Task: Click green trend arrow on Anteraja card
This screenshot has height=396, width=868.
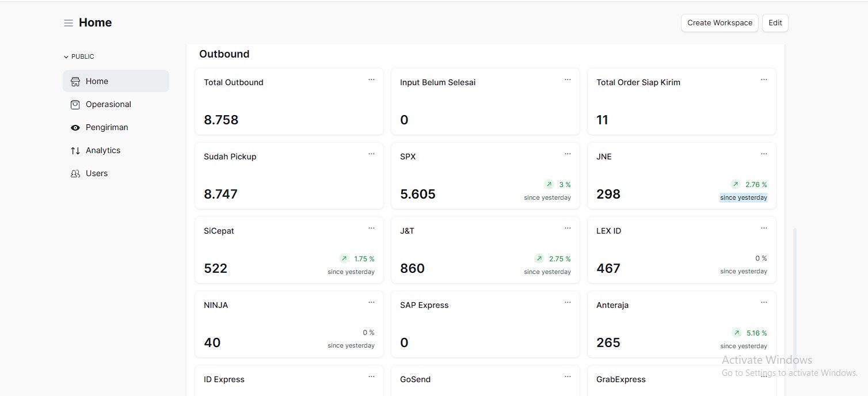Action: click(x=736, y=333)
